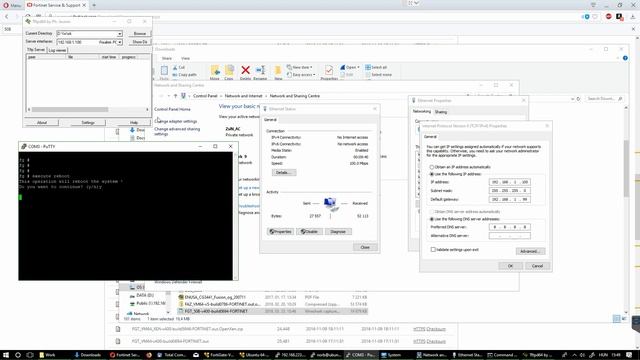
Task: Click Settings button in Tftpd64
Action: tap(88, 122)
